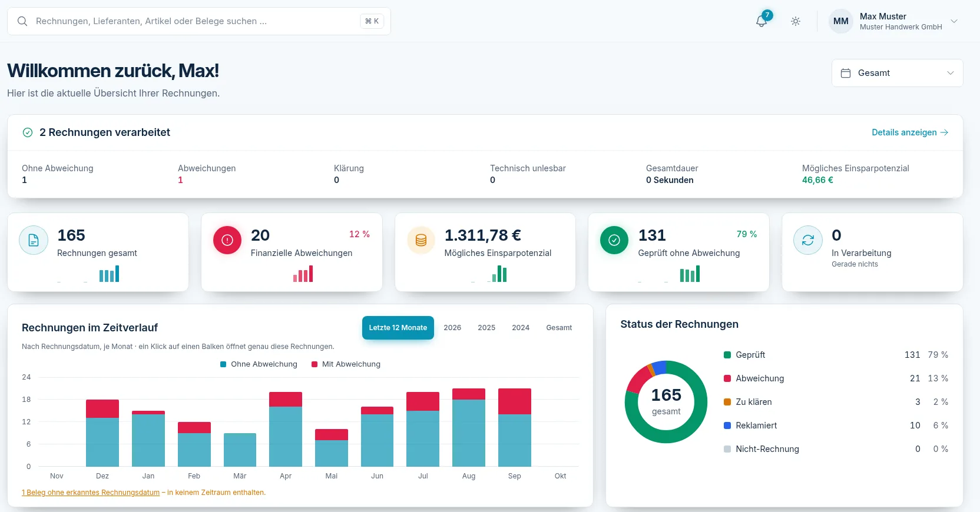
Task: Click grey Nicht-Rechnung color swatch
Action: click(x=727, y=449)
